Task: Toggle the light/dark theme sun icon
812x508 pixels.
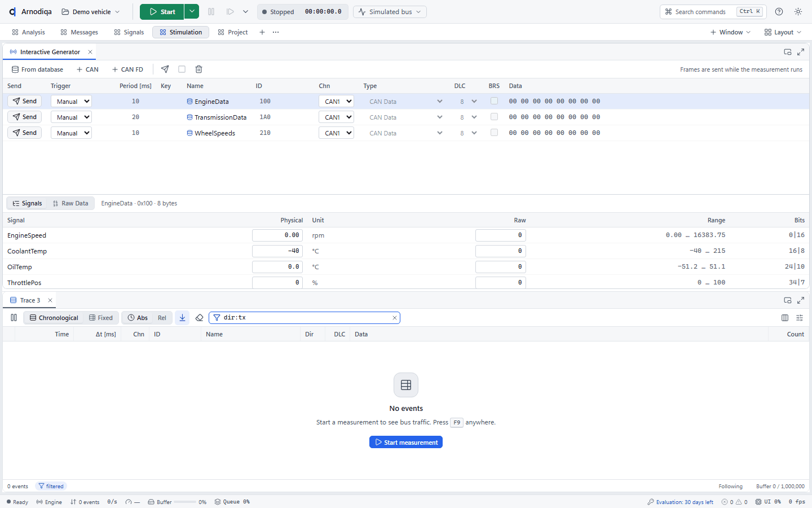Action: [798, 12]
